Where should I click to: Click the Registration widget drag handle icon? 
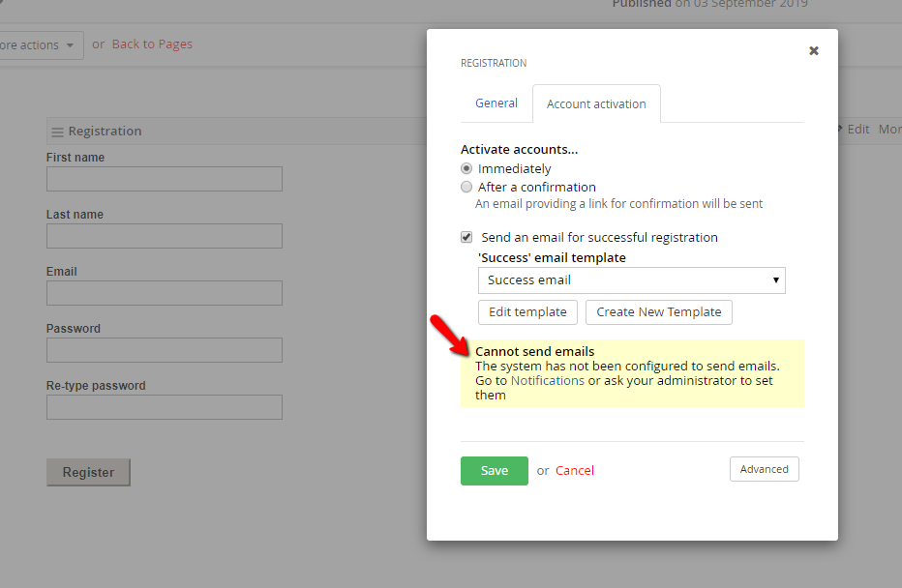[x=57, y=132]
